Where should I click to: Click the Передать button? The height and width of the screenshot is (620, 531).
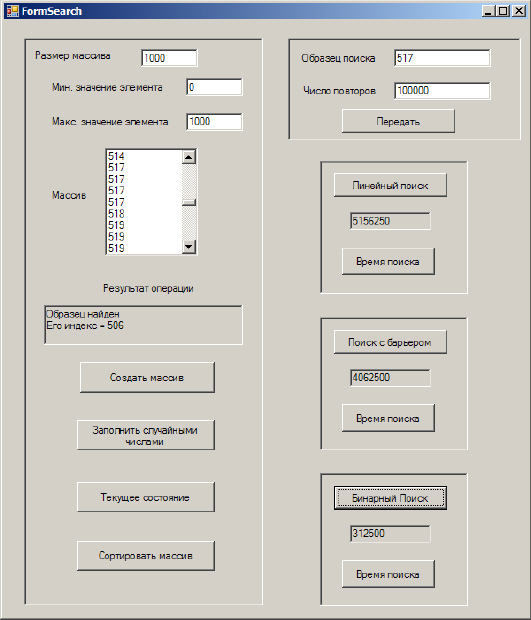pyautogui.click(x=398, y=121)
